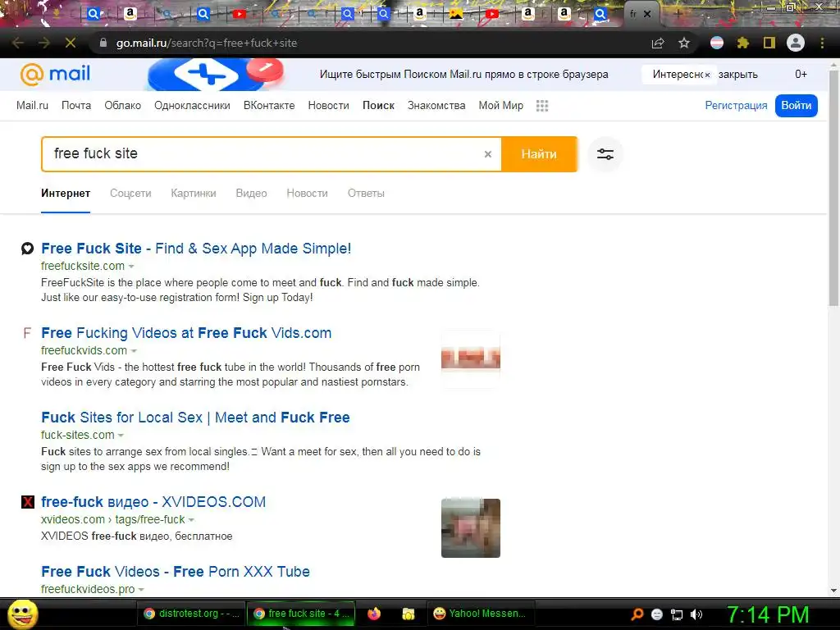Click the 7:14 PM taskbar clock
The image size is (840, 630).
pos(768,614)
